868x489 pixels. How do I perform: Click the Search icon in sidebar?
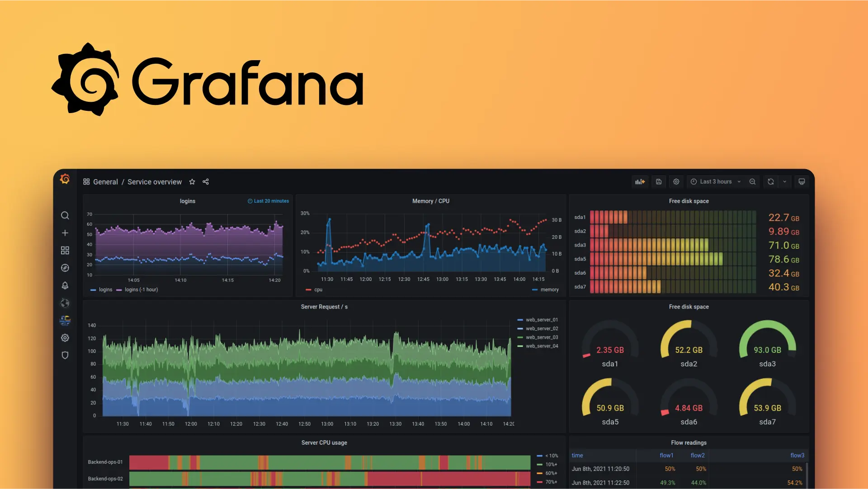[66, 215]
